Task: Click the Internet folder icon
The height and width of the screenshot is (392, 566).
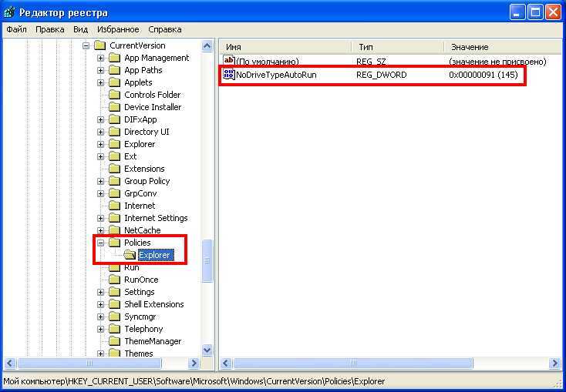Action: pos(114,206)
